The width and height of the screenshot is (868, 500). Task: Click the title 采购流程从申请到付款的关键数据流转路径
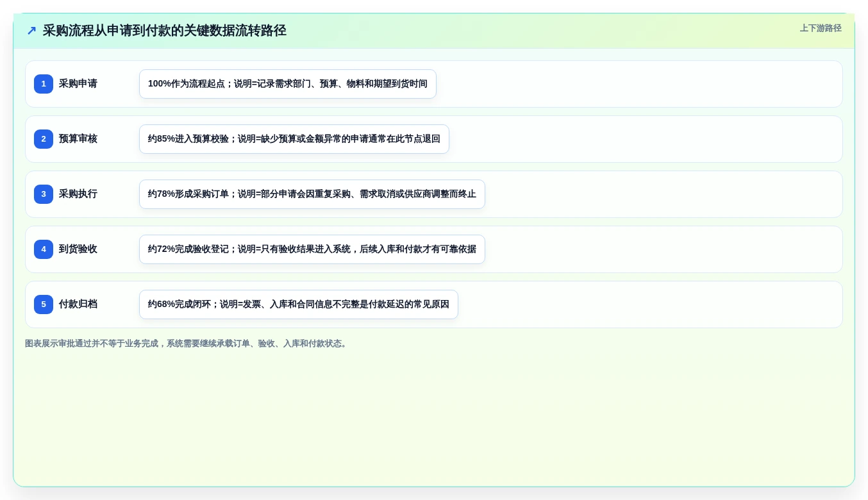[164, 31]
